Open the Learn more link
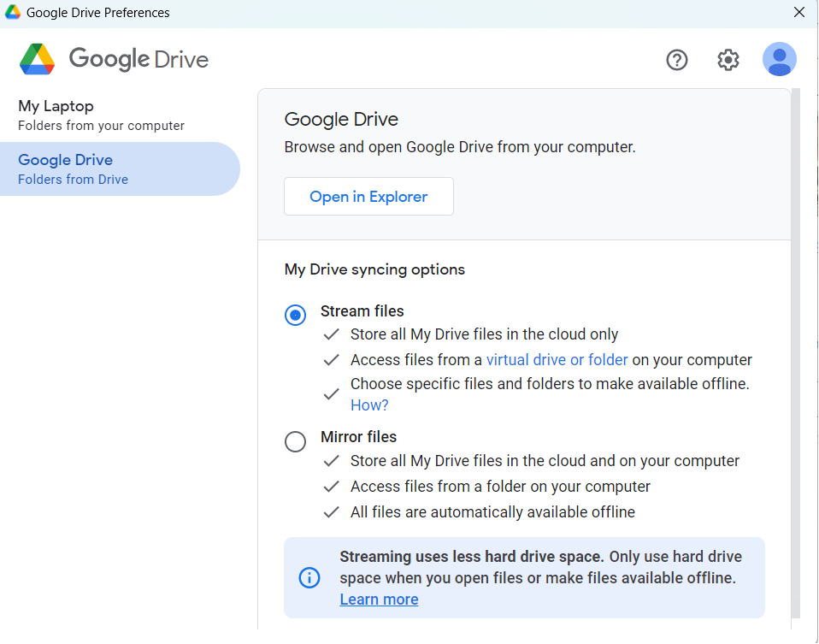 coord(379,600)
